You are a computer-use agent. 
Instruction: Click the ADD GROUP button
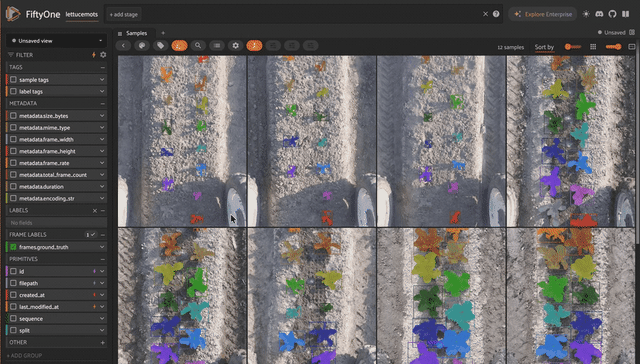(24, 355)
